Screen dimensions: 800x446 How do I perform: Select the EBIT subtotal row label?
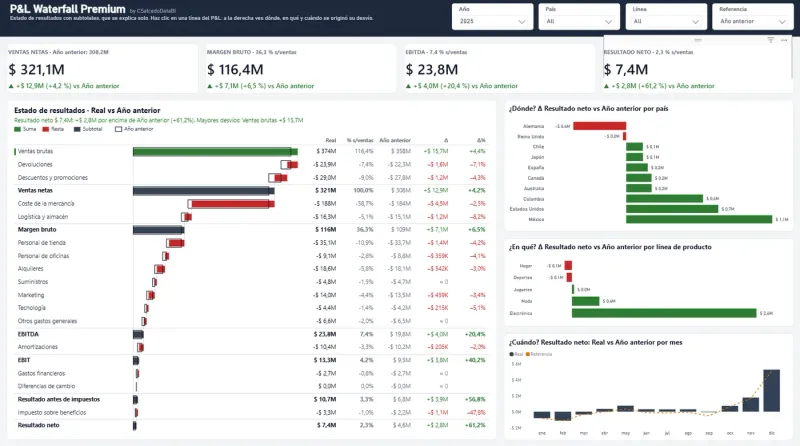[24, 360]
